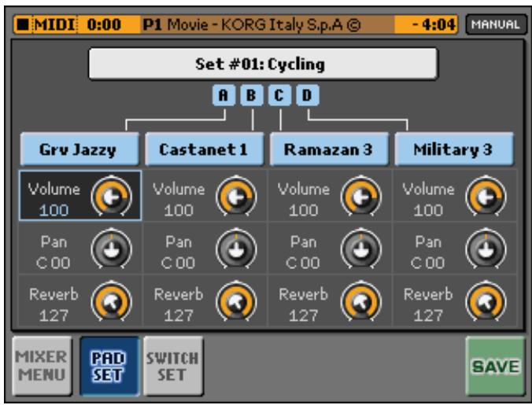Click the MIDI label in the player bar
The width and height of the screenshot is (532, 405).
(54, 24)
